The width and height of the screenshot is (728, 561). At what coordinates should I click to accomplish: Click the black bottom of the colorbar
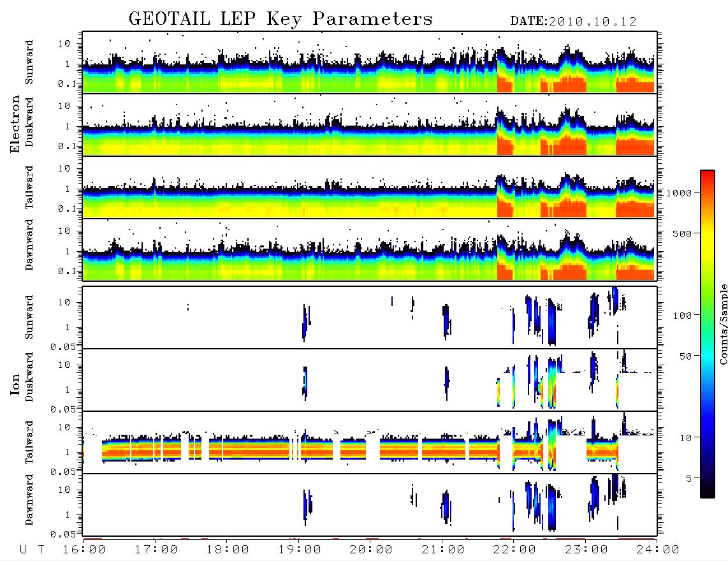708,492
